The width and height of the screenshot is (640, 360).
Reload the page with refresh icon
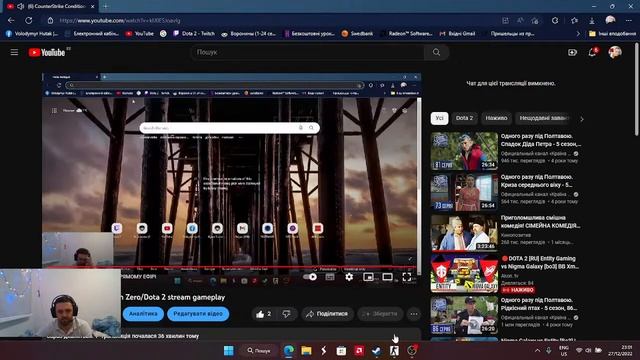click(29, 20)
